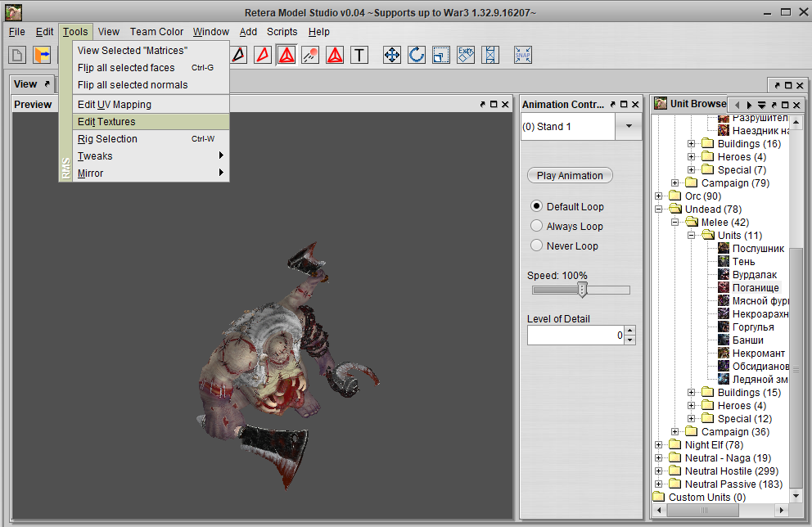The image size is (812, 527).
Task: Select the T text toolbar icon
Action: click(359, 55)
